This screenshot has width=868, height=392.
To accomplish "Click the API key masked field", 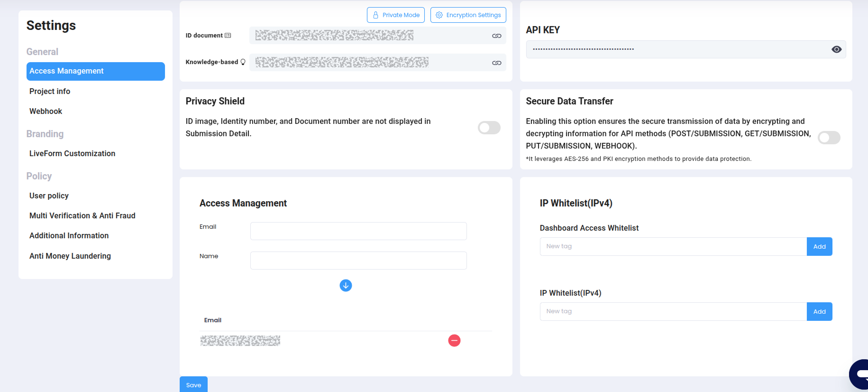I will click(x=686, y=49).
